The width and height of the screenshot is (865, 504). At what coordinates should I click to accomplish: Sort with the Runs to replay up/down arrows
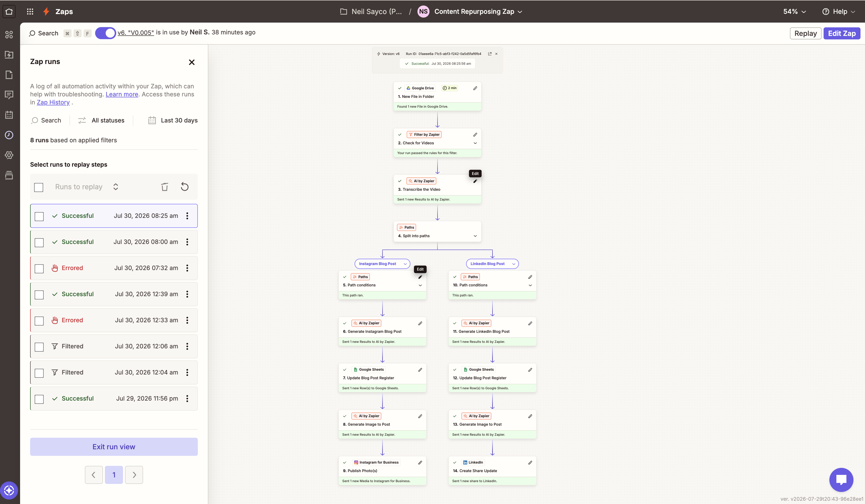(116, 187)
